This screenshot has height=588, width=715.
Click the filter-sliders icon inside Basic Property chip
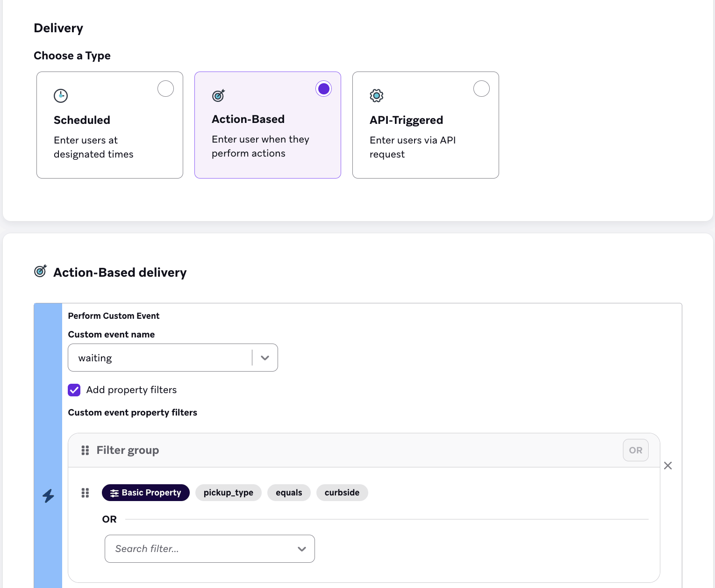pyautogui.click(x=114, y=493)
